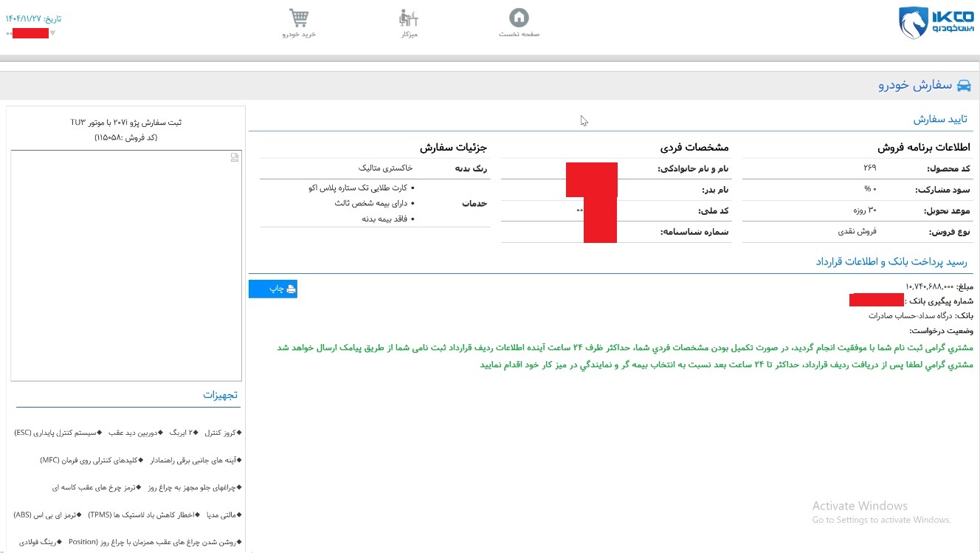Click the سفارش خودرو page title

point(915,86)
